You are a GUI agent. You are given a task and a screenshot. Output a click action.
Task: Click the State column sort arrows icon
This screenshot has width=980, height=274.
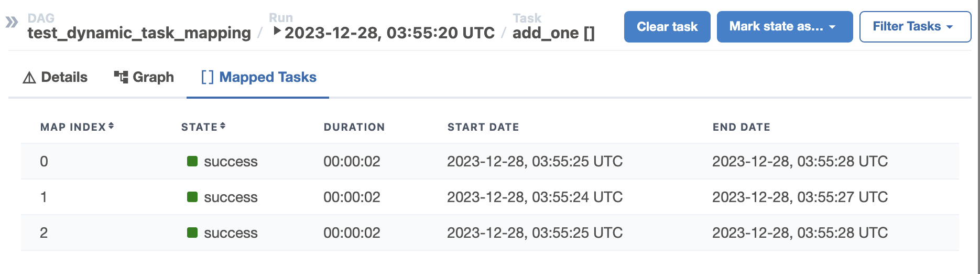point(223,126)
